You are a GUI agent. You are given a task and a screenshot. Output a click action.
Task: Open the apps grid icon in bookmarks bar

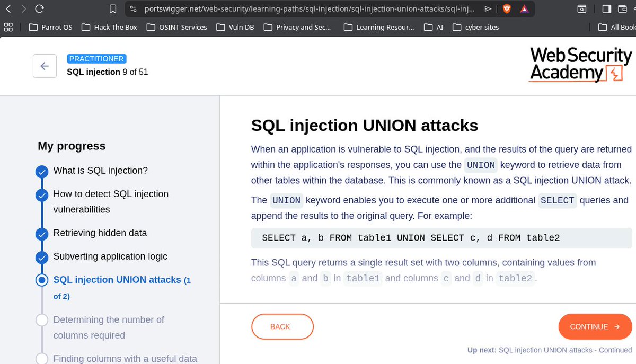[8, 27]
